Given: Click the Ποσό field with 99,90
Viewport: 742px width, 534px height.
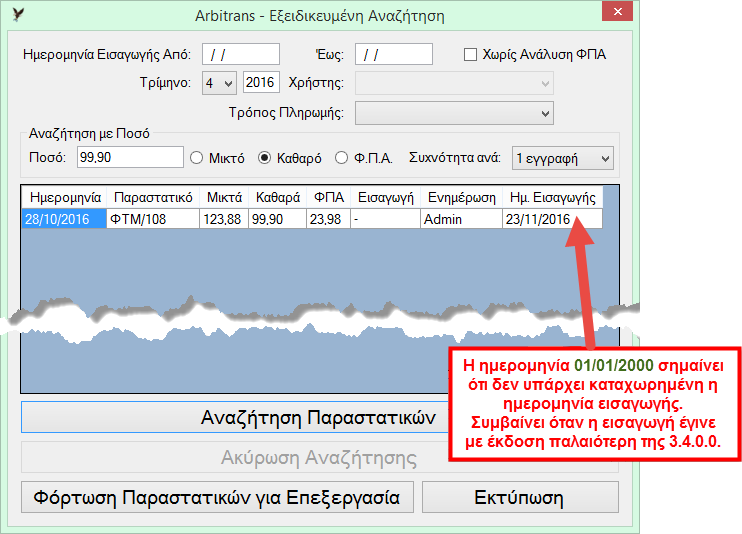Looking at the screenshot, I should pyautogui.click(x=130, y=157).
